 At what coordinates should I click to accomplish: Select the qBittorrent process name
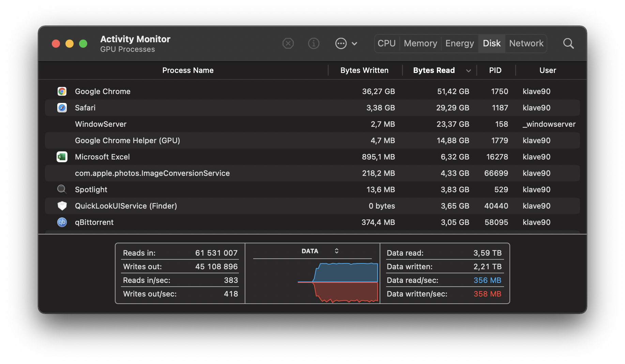[94, 222]
